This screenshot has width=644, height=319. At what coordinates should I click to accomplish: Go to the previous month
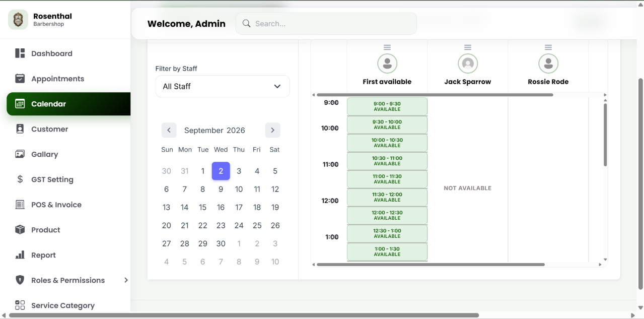pyautogui.click(x=169, y=130)
